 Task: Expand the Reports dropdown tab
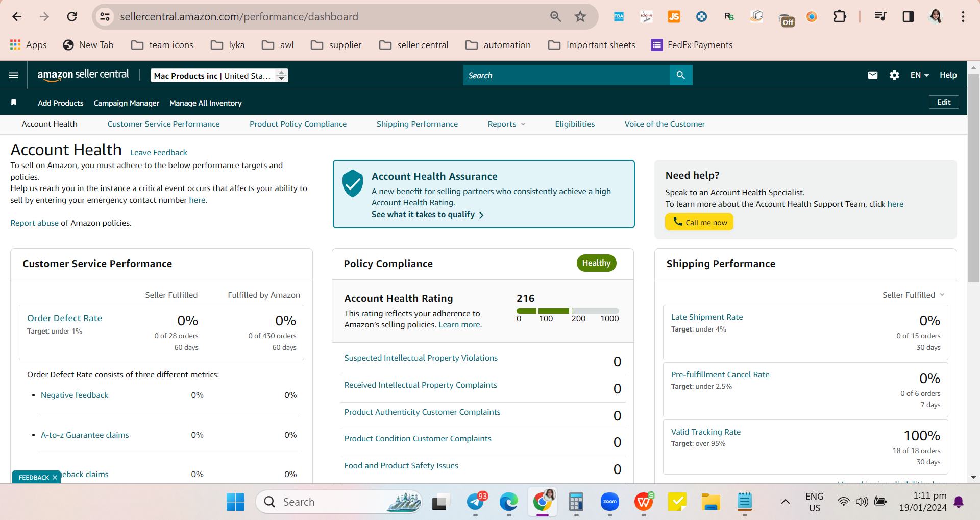(x=506, y=124)
